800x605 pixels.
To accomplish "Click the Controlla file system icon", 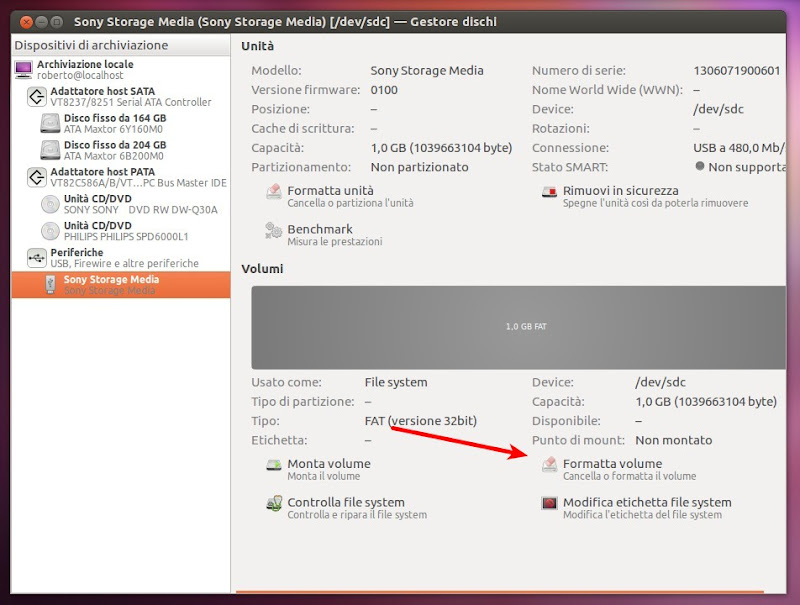I will [274, 503].
